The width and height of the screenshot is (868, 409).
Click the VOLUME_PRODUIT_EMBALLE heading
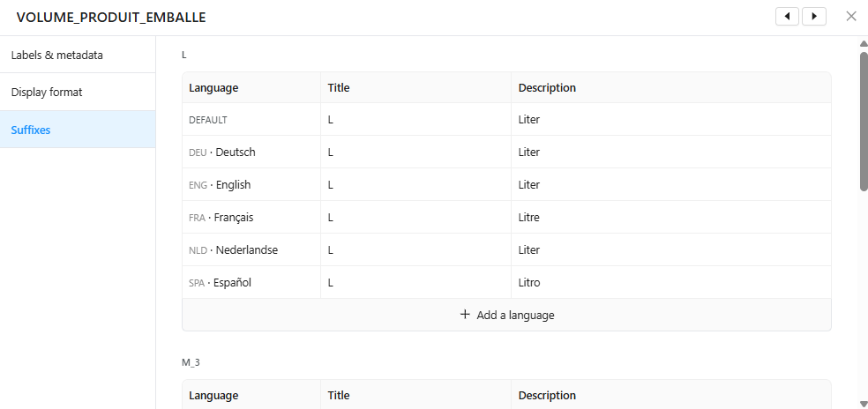coord(111,18)
